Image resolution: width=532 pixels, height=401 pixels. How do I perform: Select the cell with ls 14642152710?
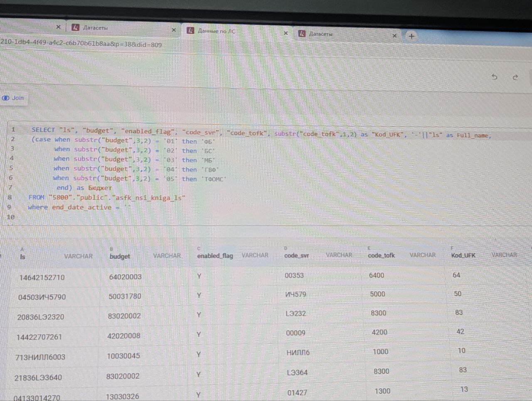tap(42, 277)
